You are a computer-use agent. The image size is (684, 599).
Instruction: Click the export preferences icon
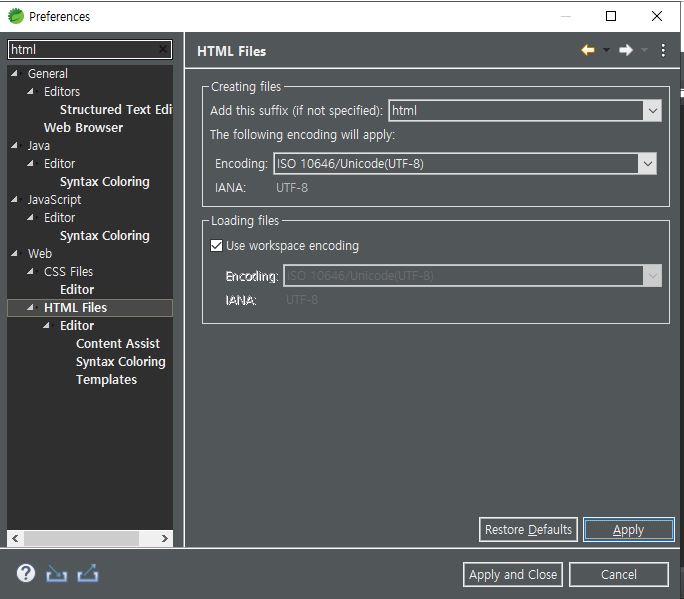tap(88, 573)
